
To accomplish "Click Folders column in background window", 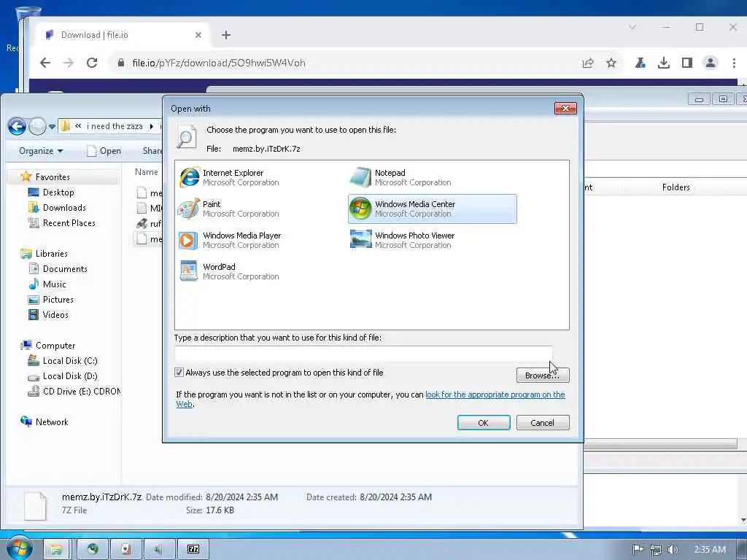I will 676,187.
